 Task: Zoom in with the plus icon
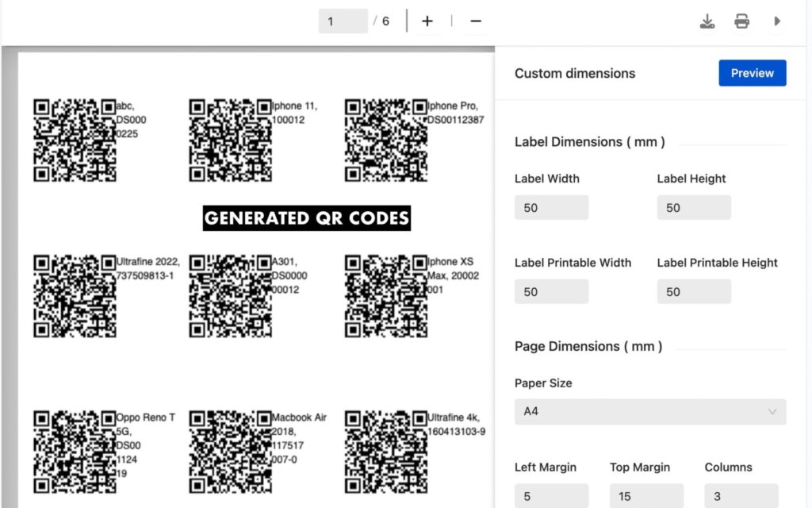427,21
